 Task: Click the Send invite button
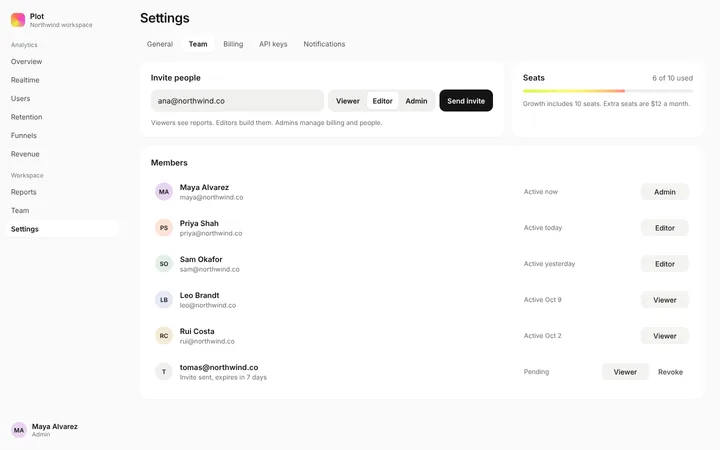coord(466,101)
